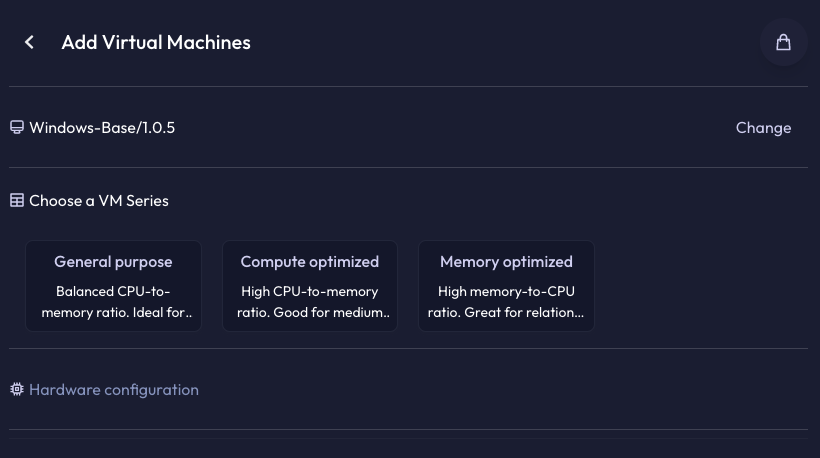The image size is (820, 458).
Task: Click the monitor icon beside Windows-Base
Action: click(x=17, y=128)
